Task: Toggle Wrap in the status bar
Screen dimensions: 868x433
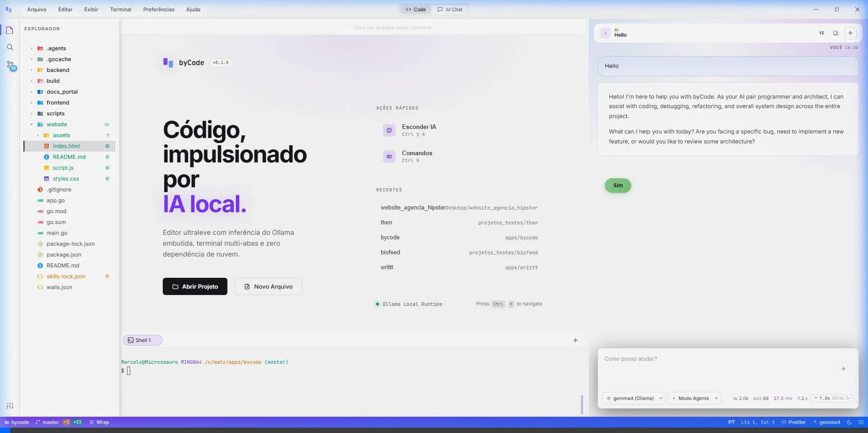Action: pyautogui.click(x=99, y=422)
